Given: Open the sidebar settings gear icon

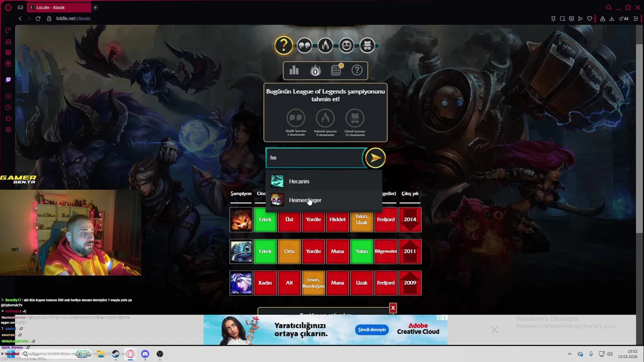Looking at the screenshot, I should point(8,130).
